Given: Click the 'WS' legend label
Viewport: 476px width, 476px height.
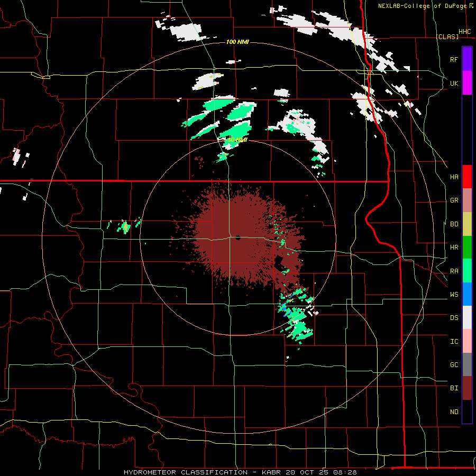Looking at the screenshot, I should (454, 295).
